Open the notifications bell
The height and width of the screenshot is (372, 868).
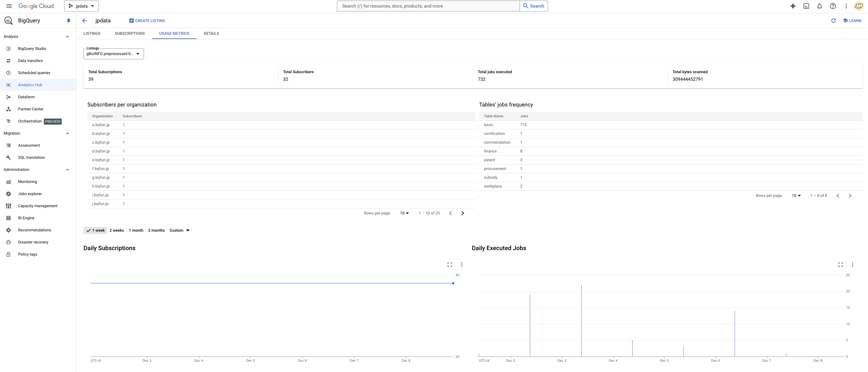[x=820, y=6]
